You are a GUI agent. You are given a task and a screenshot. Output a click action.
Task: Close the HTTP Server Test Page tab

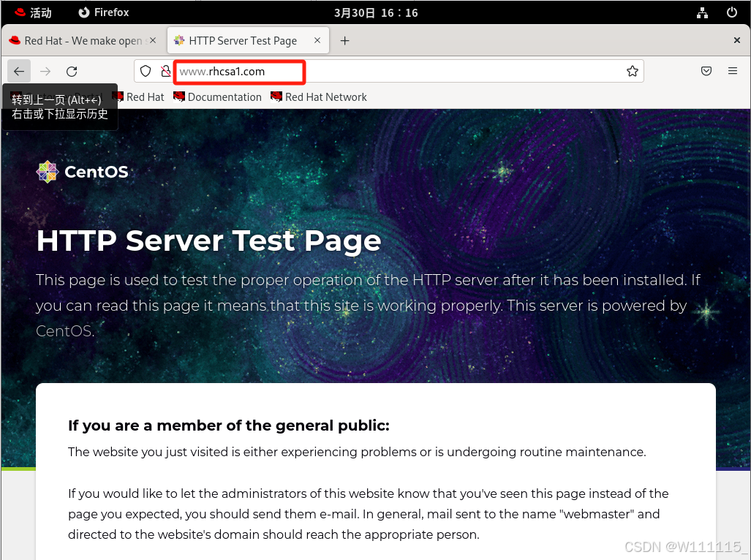317,41
